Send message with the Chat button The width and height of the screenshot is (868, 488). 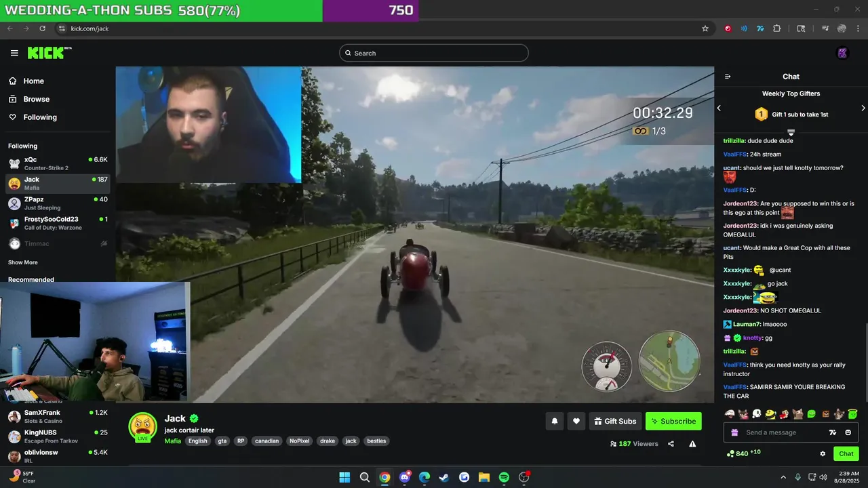click(x=846, y=453)
